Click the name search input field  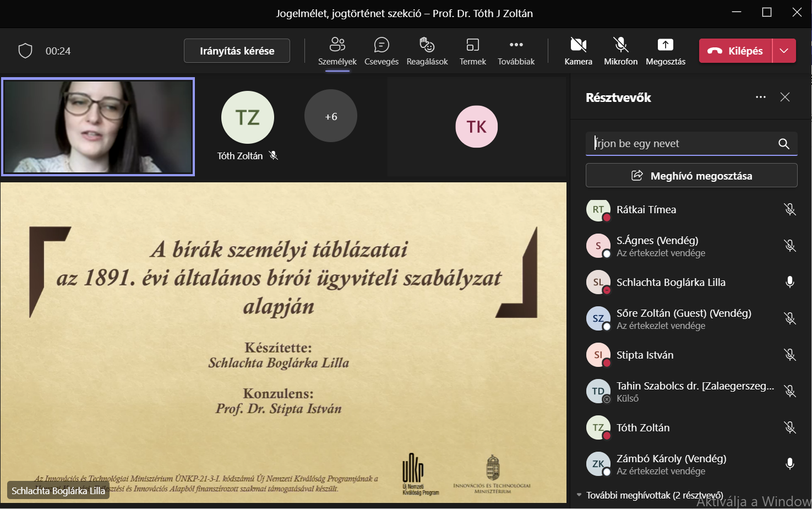pos(680,144)
